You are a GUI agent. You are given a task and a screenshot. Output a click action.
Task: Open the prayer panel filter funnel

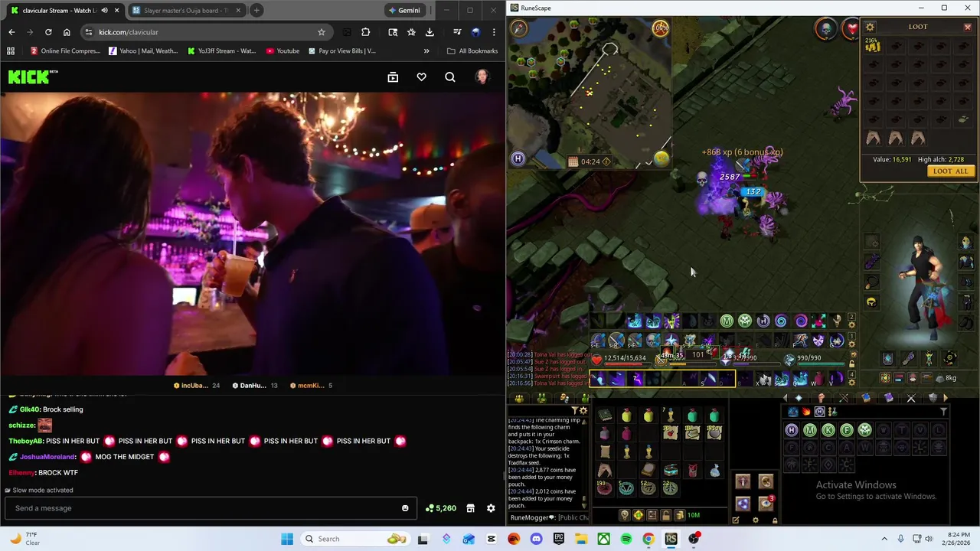(943, 412)
